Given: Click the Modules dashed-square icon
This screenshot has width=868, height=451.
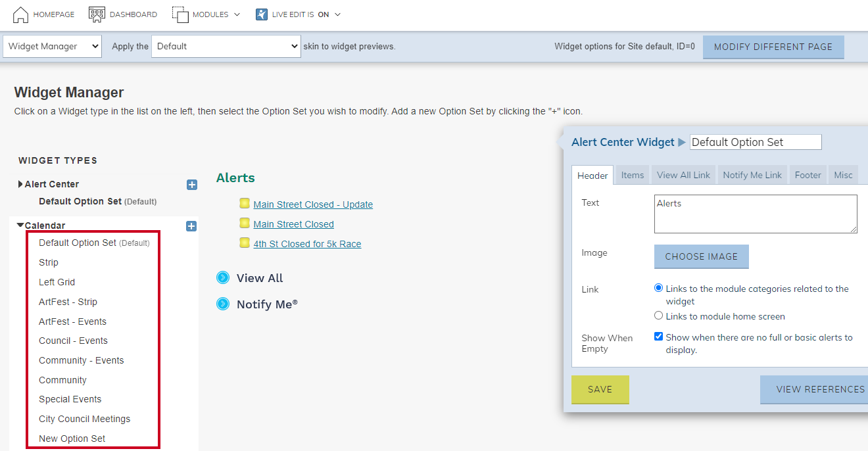Looking at the screenshot, I should pos(180,14).
